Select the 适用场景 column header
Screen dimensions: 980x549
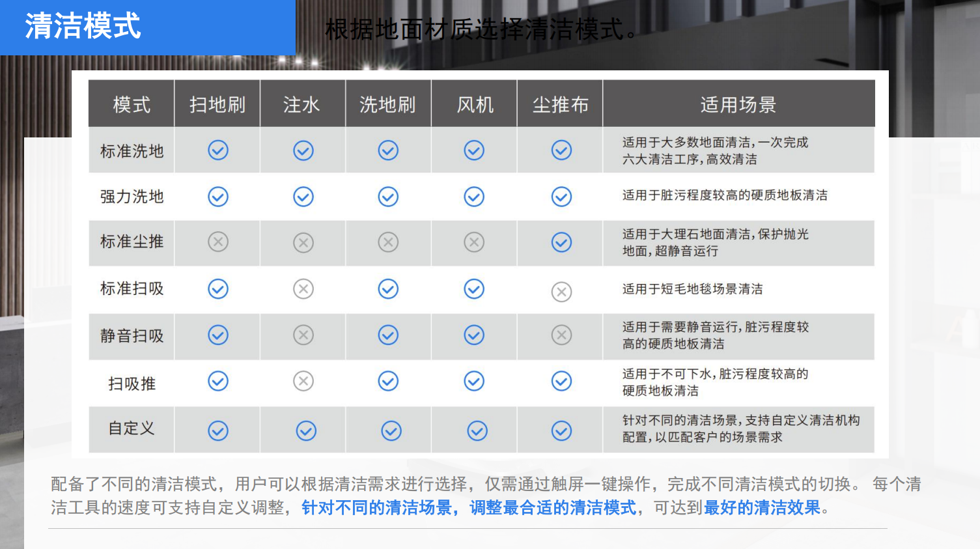(738, 103)
